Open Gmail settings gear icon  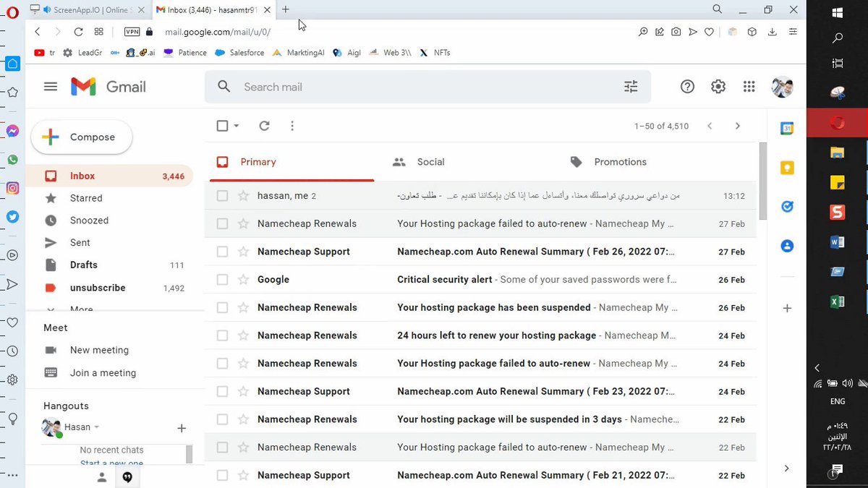click(x=718, y=87)
